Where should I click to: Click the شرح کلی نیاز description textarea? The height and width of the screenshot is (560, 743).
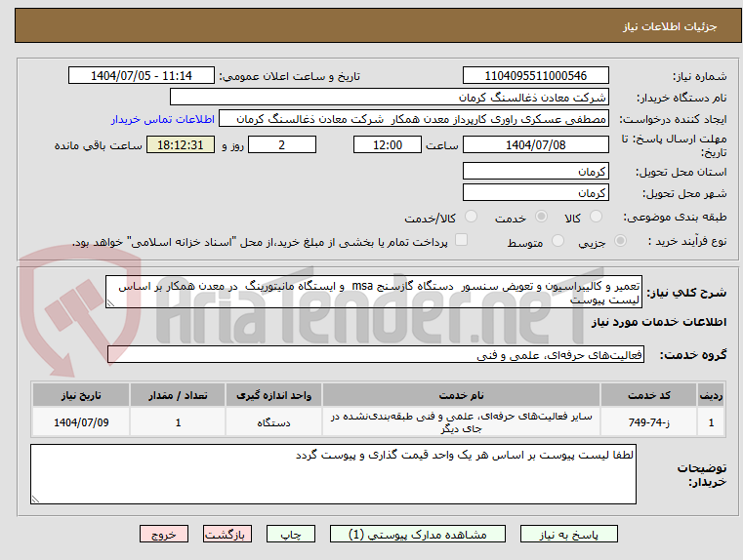click(x=374, y=292)
